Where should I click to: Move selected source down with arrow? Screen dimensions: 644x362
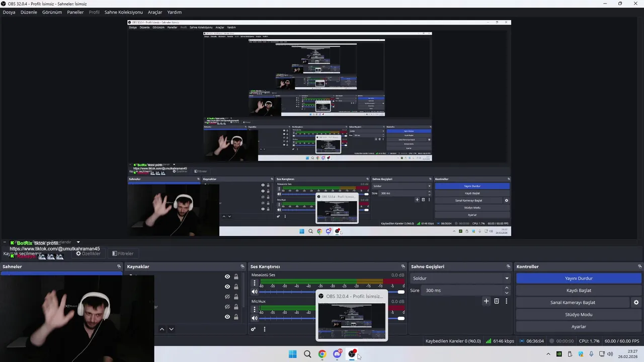tap(171, 329)
